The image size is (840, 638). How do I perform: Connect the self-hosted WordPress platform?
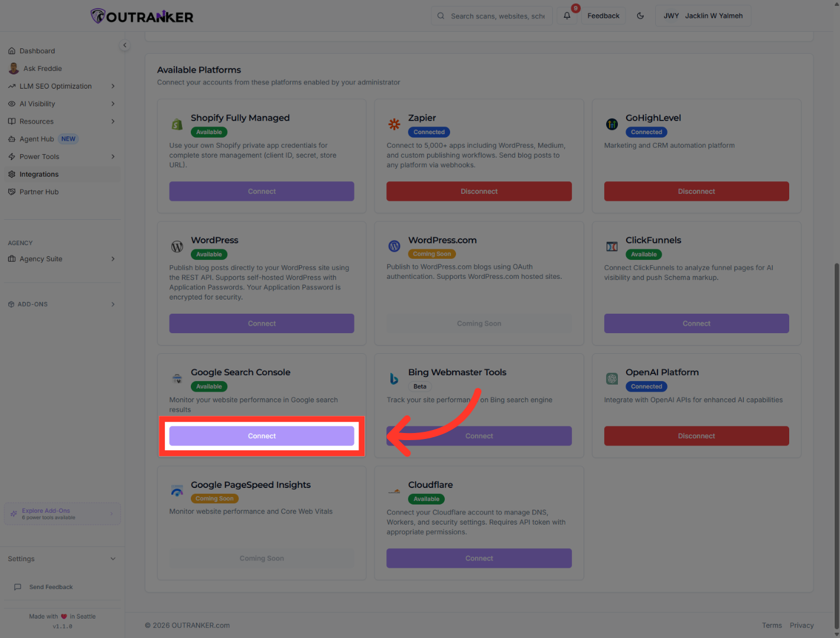(x=262, y=324)
